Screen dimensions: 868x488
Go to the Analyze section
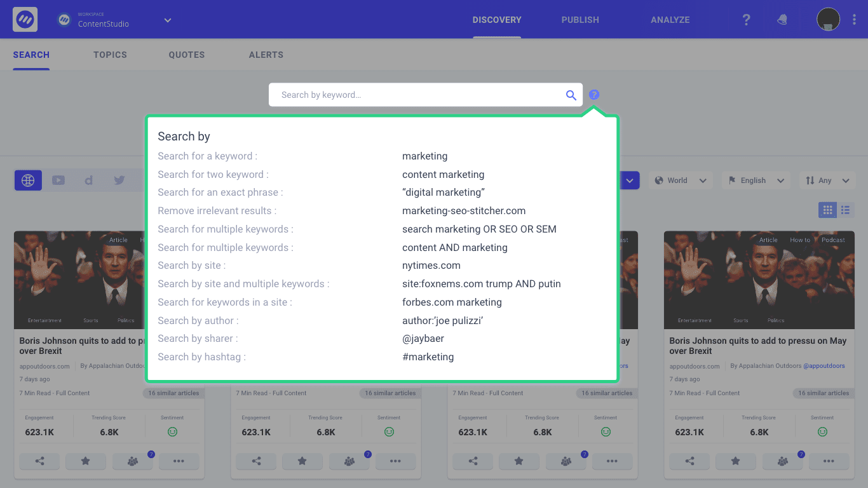(x=670, y=20)
